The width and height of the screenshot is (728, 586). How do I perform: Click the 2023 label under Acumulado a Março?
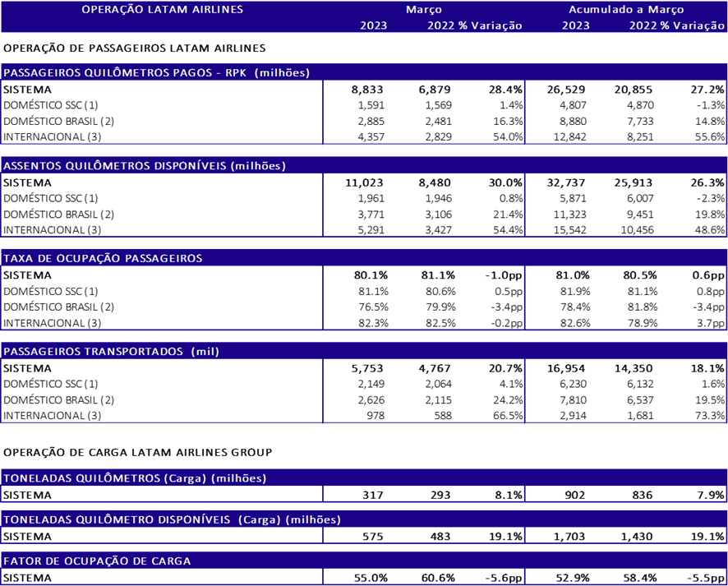[575, 25]
